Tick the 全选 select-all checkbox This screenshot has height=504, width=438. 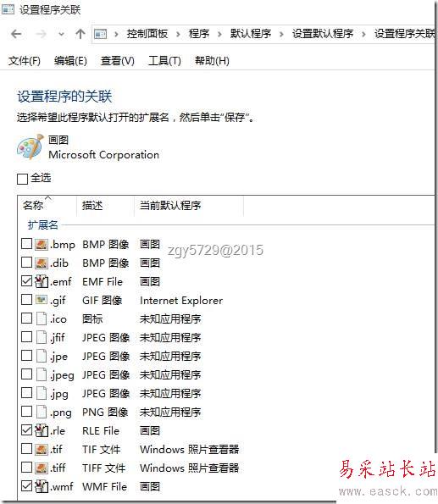point(22,179)
